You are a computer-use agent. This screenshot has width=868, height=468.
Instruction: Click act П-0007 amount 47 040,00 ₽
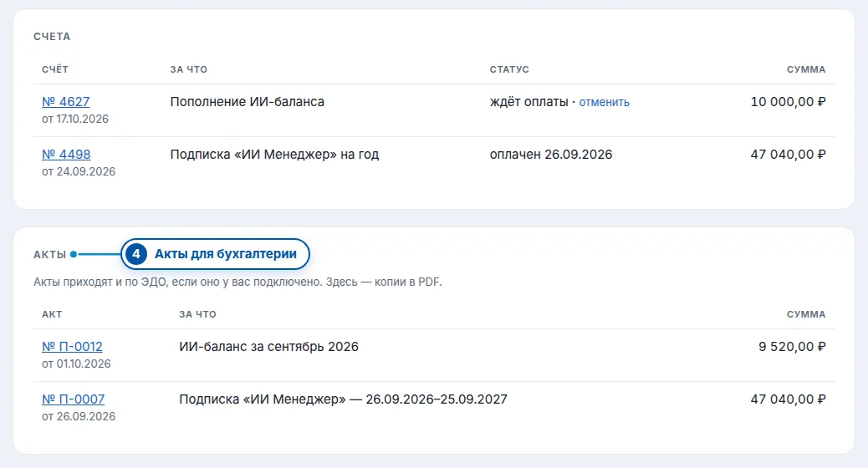tap(788, 399)
